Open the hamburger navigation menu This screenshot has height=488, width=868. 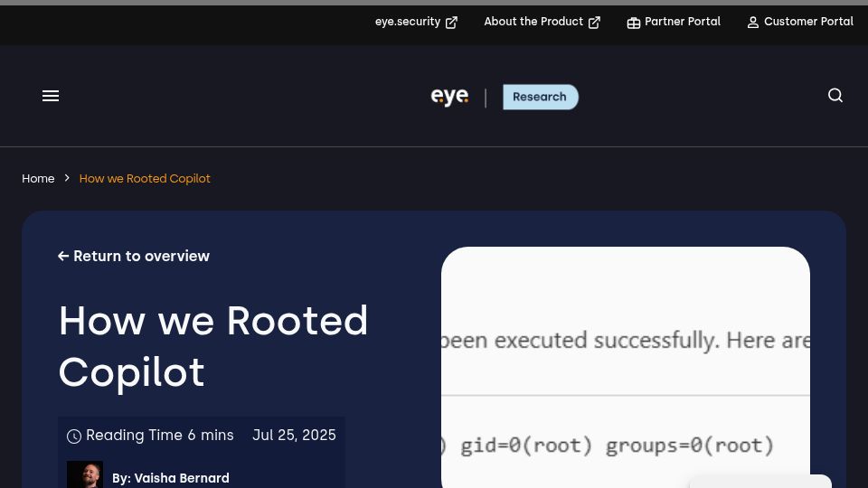point(51,97)
